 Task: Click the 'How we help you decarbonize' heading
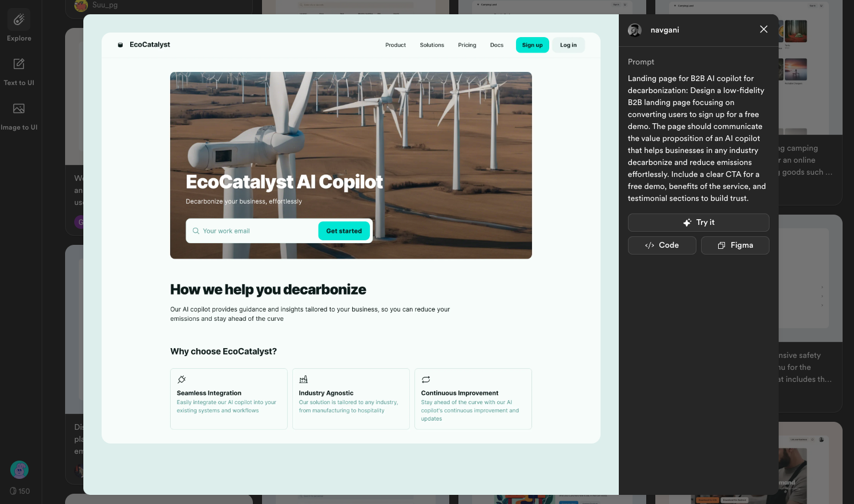tap(268, 290)
